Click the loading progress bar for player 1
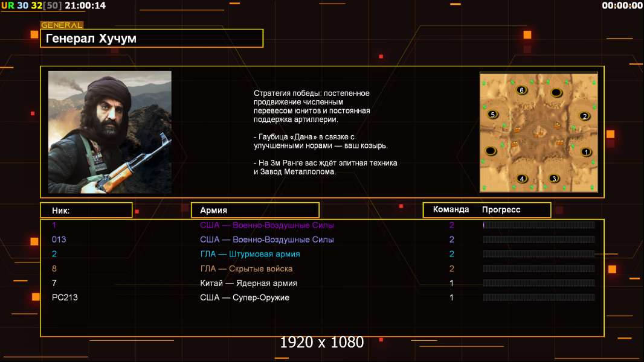 click(x=539, y=224)
